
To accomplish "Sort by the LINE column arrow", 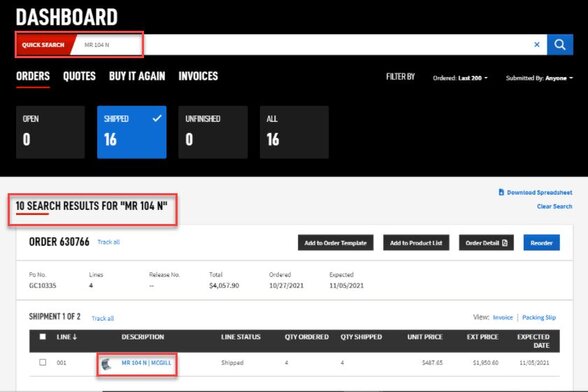I will tap(75, 337).
